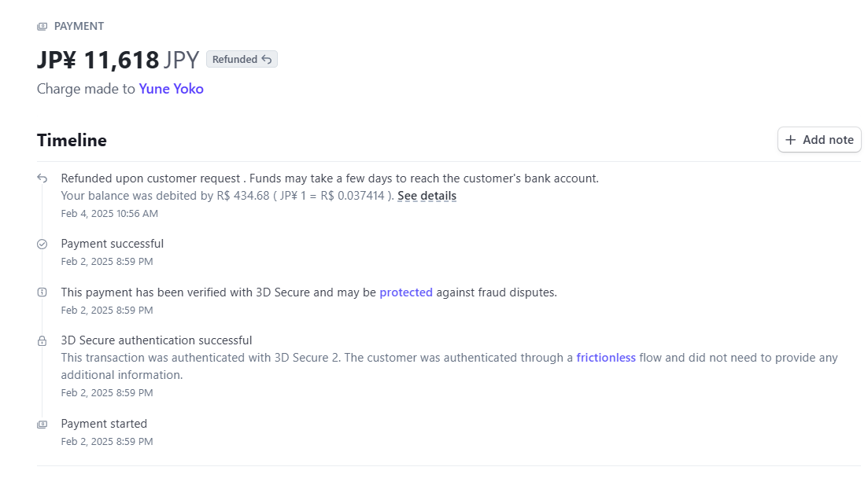Click the plus icon in Add note
Screen dimensions: 868x478
coord(791,140)
